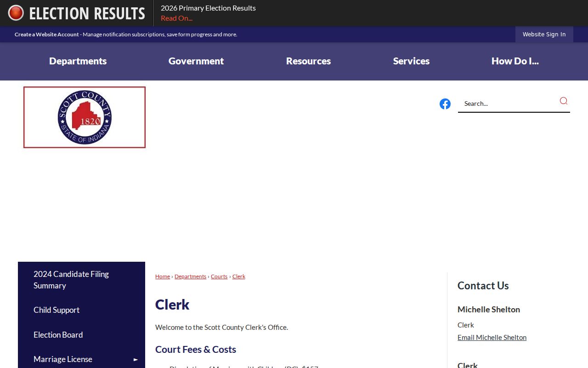Click the Website Sign In button

(544, 34)
